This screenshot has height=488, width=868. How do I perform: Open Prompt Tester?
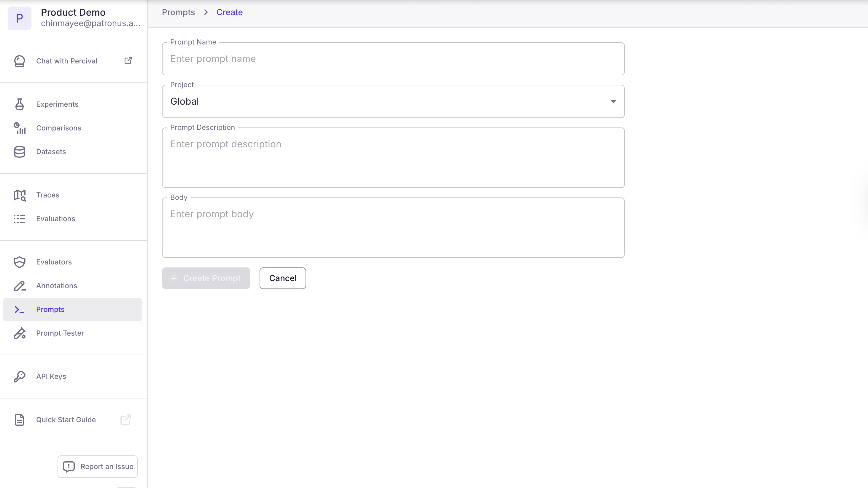tap(72, 333)
